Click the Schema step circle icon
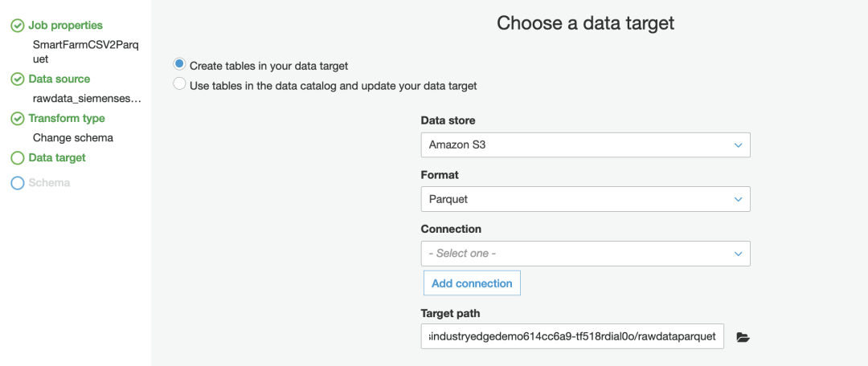Image resolution: width=868 pixels, height=366 pixels. tap(17, 183)
